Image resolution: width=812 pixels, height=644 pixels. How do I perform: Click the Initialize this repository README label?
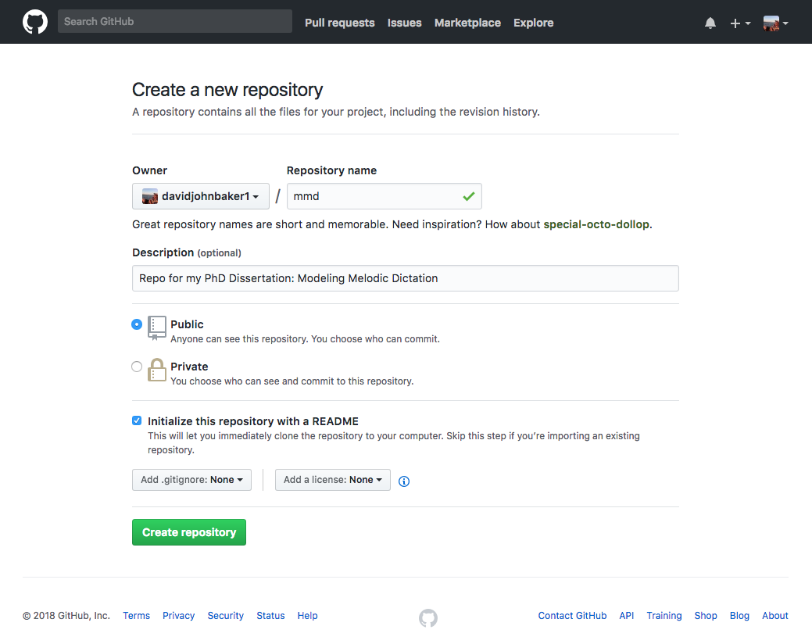pyautogui.click(x=253, y=421)
